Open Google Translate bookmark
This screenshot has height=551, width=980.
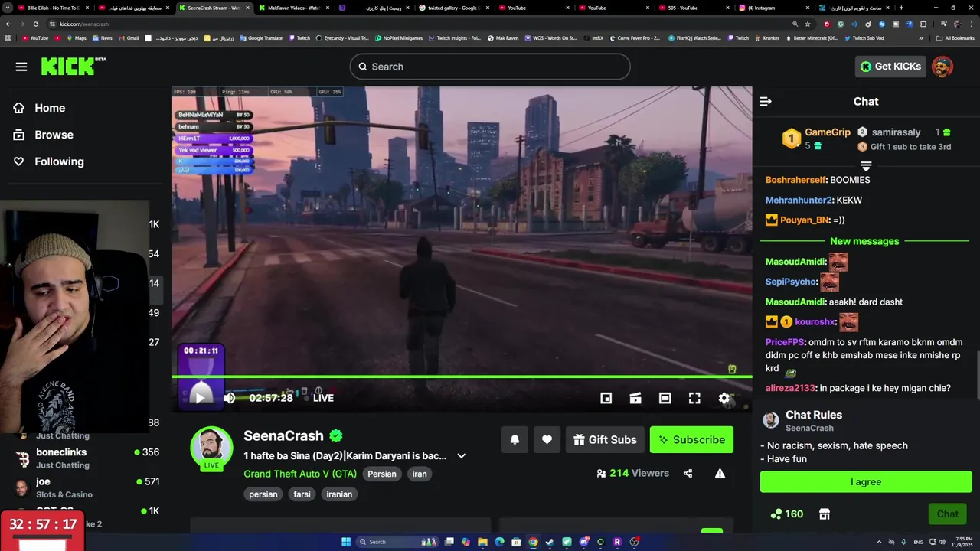point(261,37)
